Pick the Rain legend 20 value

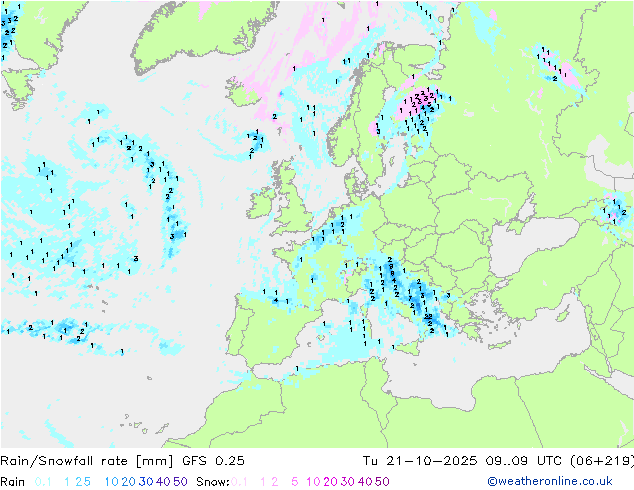pos(129,482)
